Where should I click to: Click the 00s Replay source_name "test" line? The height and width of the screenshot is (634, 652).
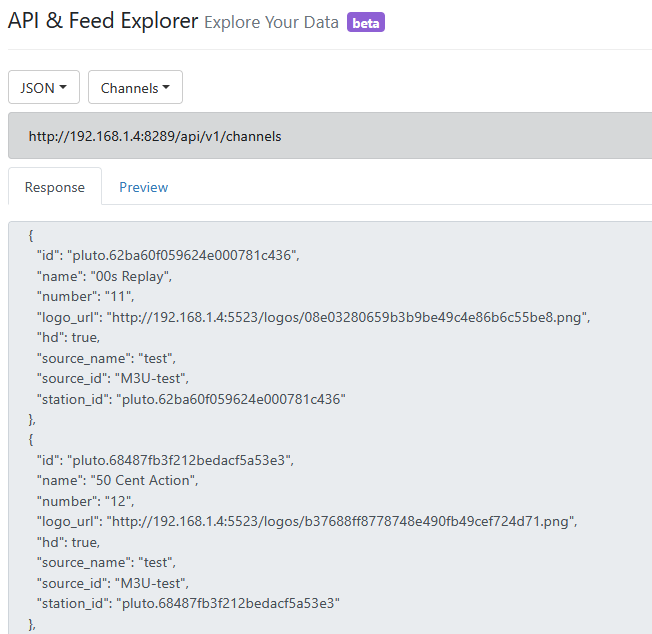98,358
